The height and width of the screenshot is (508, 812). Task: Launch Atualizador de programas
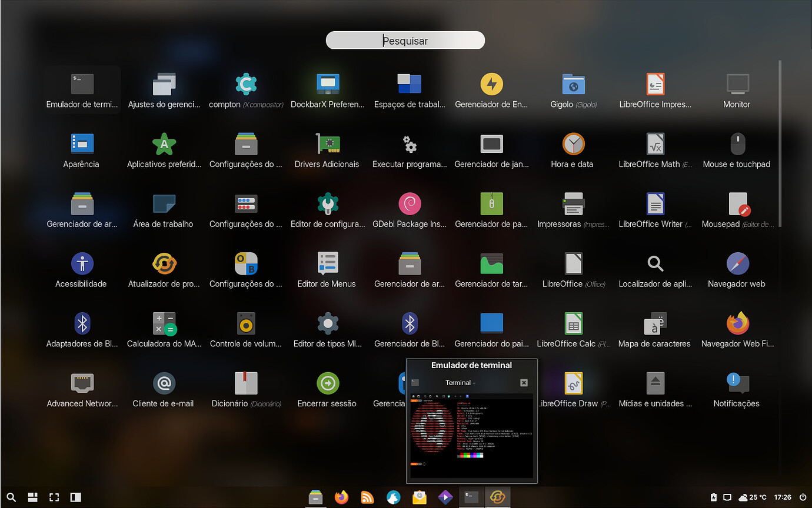[164, 270]
